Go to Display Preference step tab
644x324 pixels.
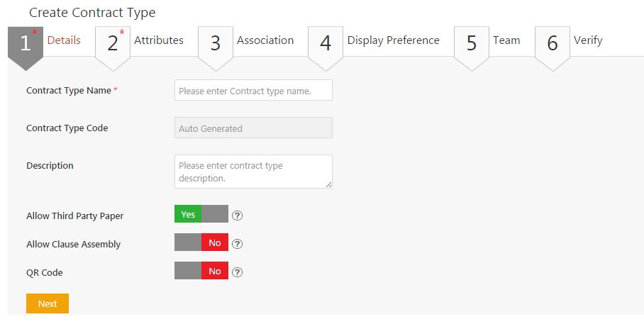click(x=393, y=40)
